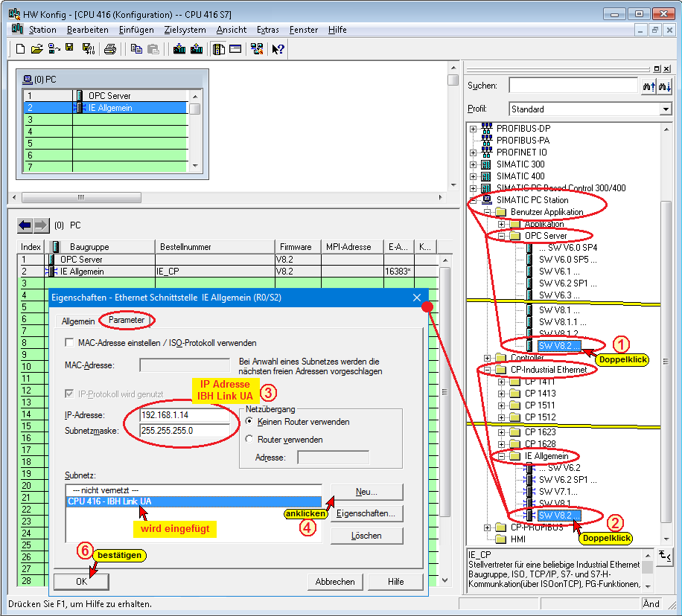Click the forward arrow above the module table
The width and height of the screenshot is (682, 616).
41,225
